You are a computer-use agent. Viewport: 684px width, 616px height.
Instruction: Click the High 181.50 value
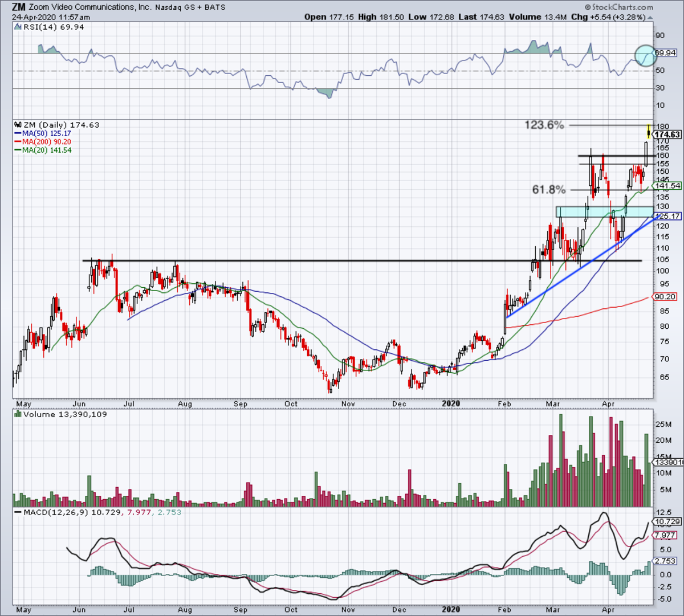tap(381, 17)
